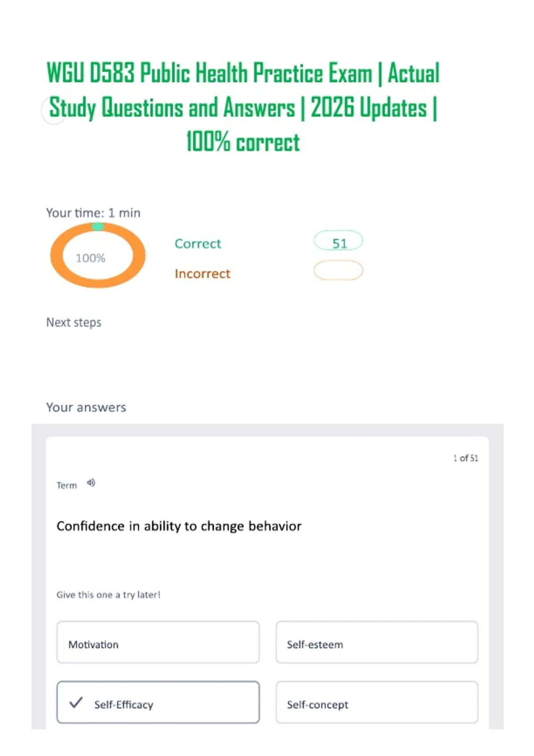Open the Next steps section

74,322
